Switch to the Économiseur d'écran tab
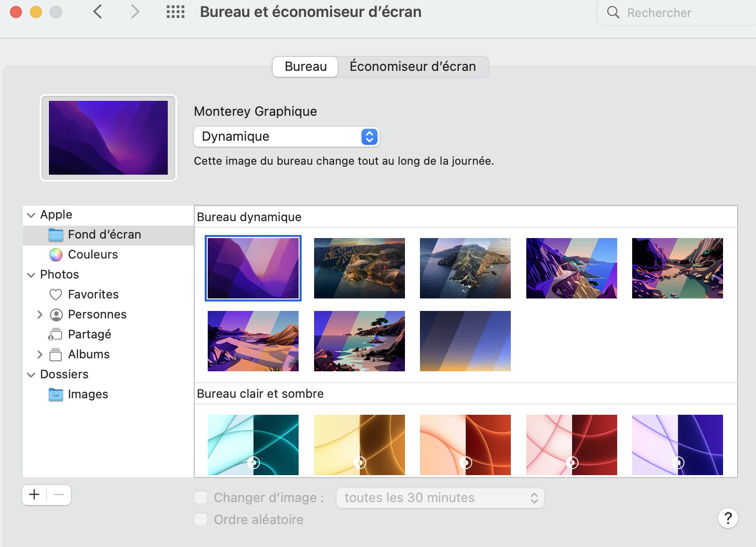The width and height of the screenshot is (756, 547). click(x=412, y=66)
